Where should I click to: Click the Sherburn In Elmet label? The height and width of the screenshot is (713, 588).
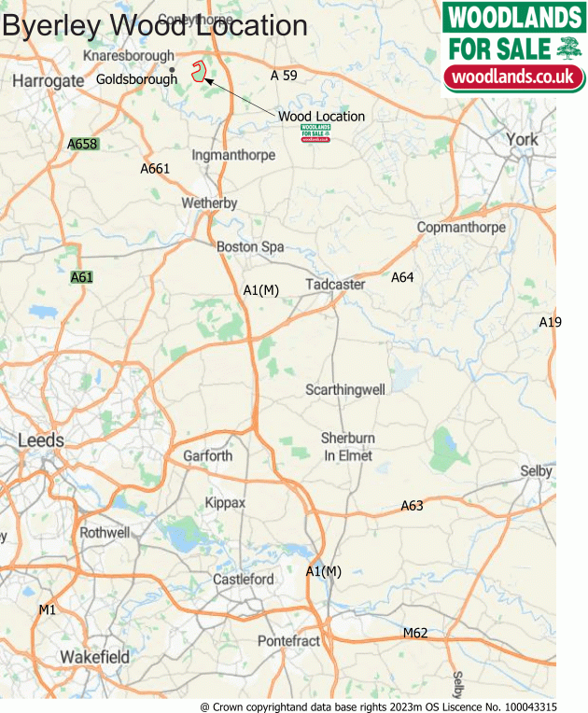[348, 446]
